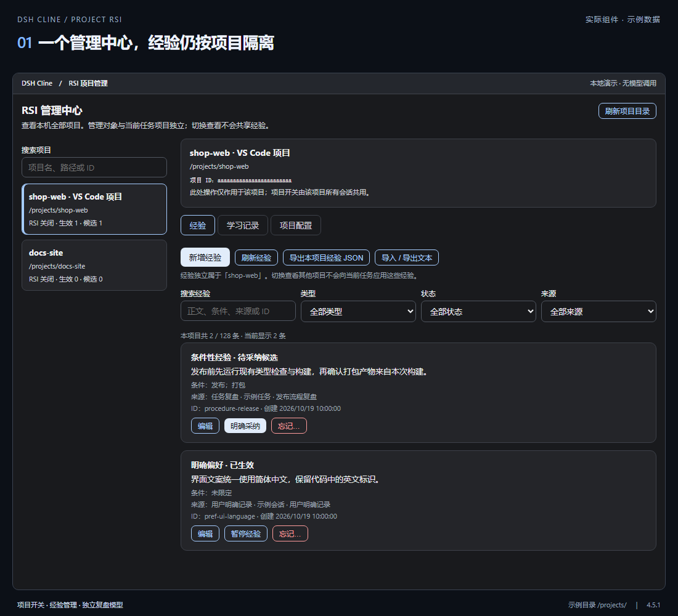
Task: Click 来源：任务复盘 line
Action: pyautogui.click(x=254, y=397)
